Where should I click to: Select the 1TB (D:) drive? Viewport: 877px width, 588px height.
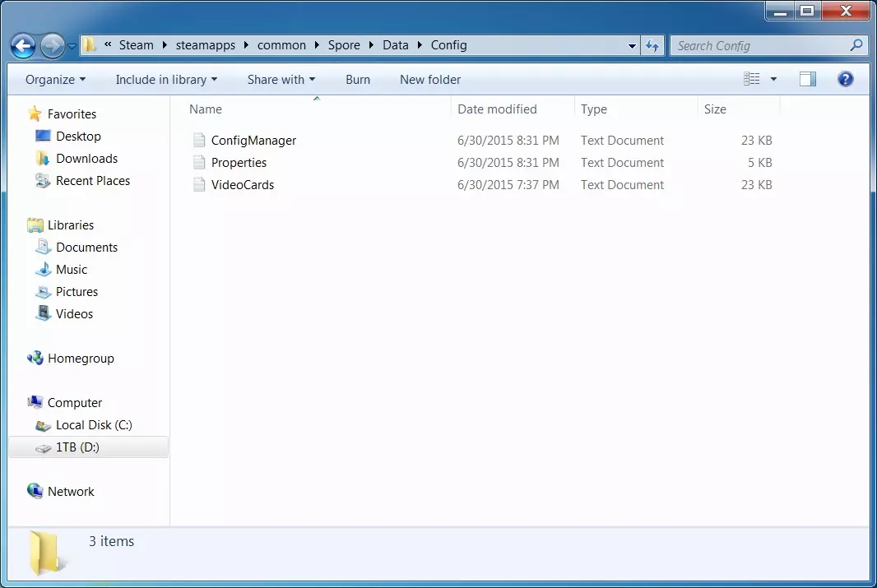tap(88, 447)
